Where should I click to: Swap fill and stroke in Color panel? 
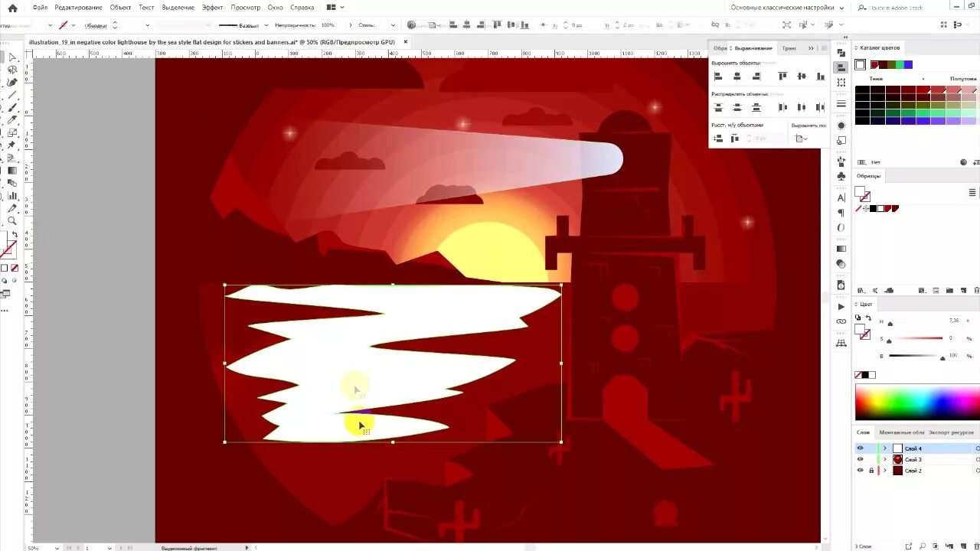pos(867,318)
